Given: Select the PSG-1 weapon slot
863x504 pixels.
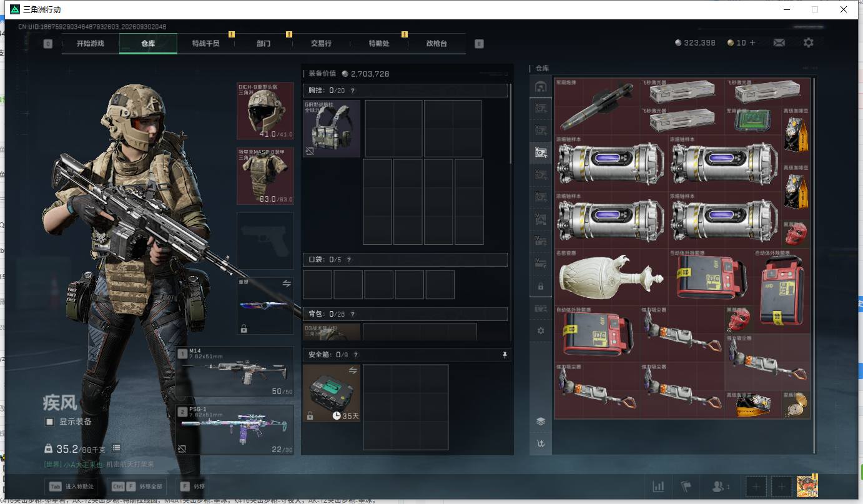Looking at the screenshot, I should tap(234, 430).
